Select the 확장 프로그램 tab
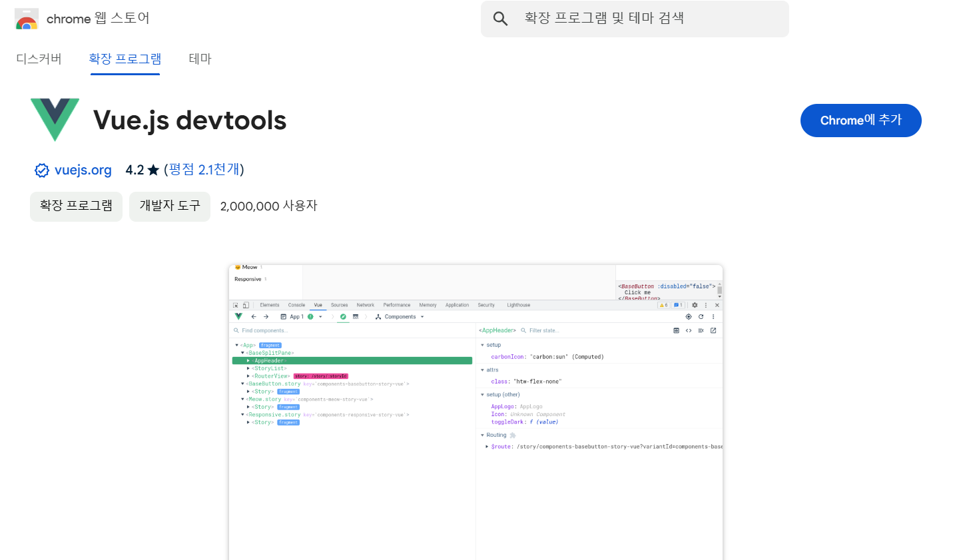This screenshot has height=560, width=973. point(125,59)
